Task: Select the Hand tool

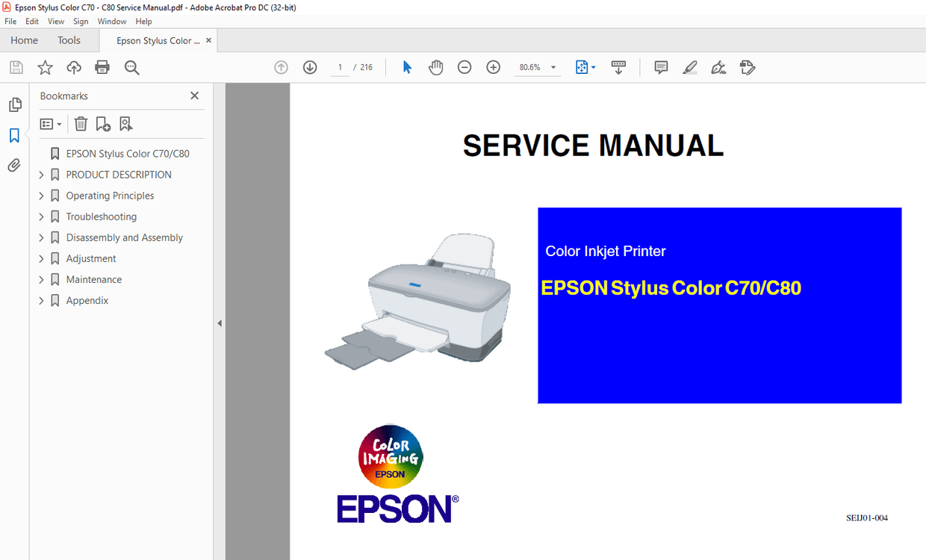Action: [x=435, y=67]
